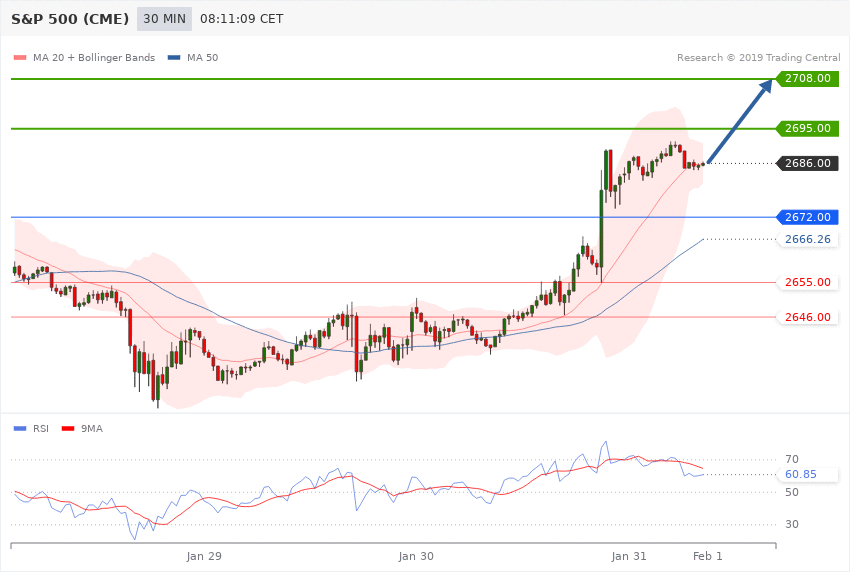Viewport: 850px width, 576px height.
Task: Click the MA 50 legend label
Action: click(202, 57)
